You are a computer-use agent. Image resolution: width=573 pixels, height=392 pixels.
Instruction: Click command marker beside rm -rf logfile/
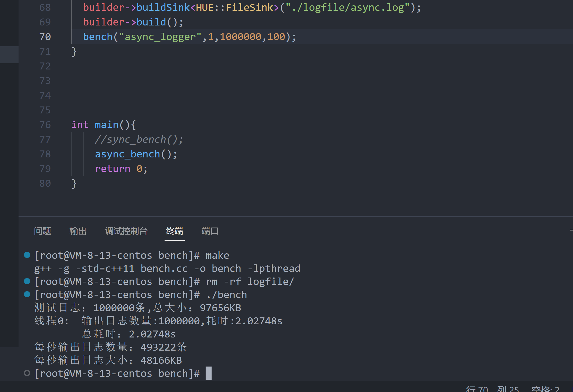[x=27, y=281]
